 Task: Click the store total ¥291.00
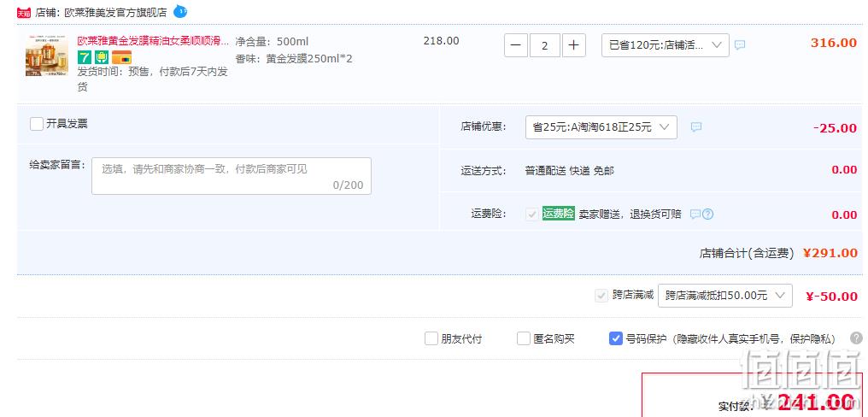(x=830, y=253)
